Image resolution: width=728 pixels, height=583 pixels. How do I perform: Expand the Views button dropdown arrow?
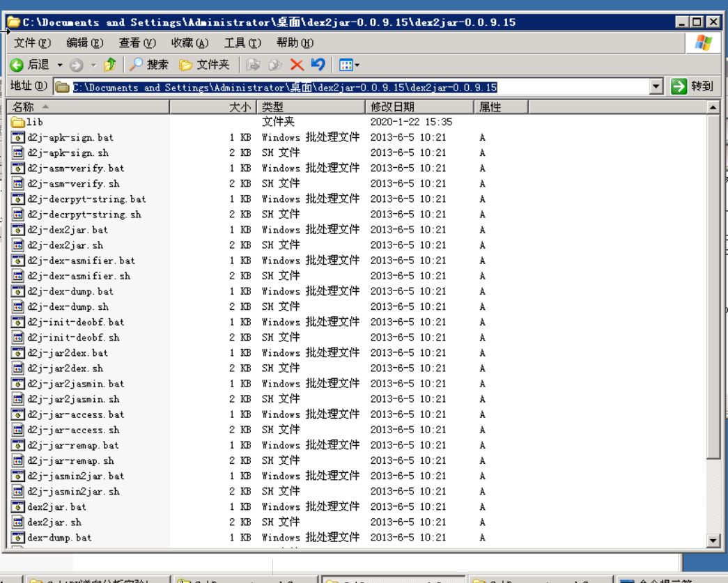click(x=357, y=65)
